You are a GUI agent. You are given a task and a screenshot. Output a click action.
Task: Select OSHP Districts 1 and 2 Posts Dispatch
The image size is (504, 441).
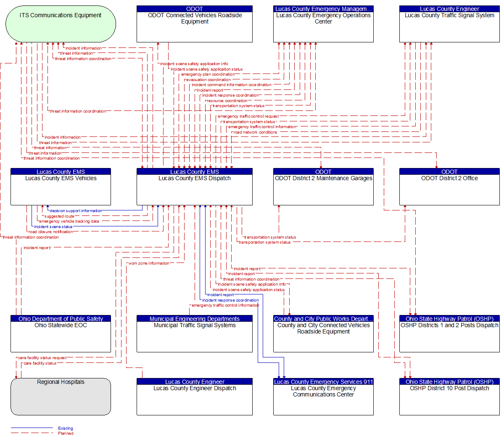(x=449, y=334)
